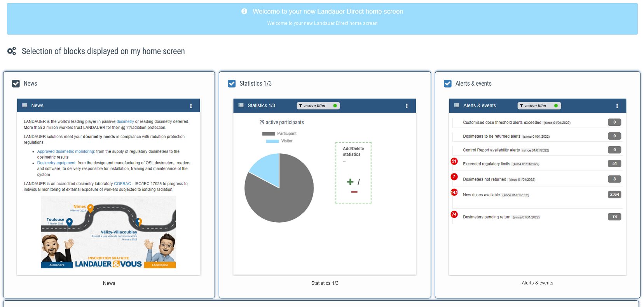The width and height of the screenshot is (644, 307).
Task: Click the green status dot in Alerts filter
Action: click(x=556, y=106)
